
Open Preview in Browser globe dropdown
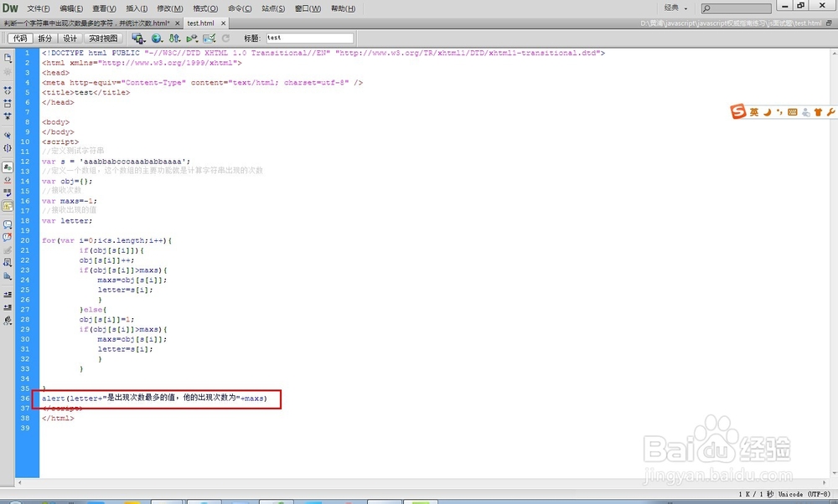(157, 39)
